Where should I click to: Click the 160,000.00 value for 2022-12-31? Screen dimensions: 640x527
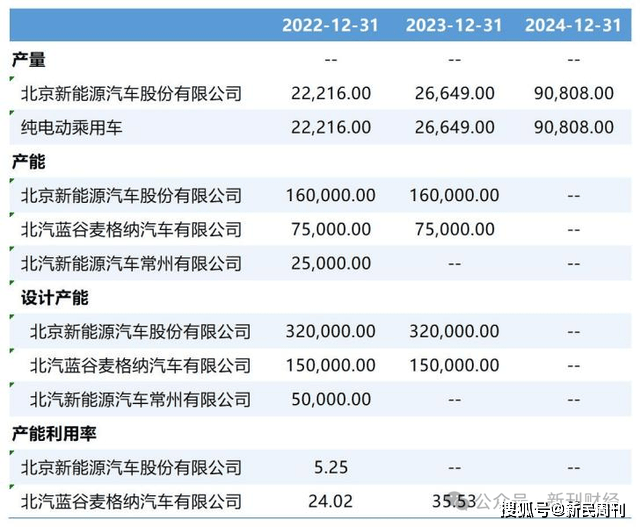pos(331,196)
